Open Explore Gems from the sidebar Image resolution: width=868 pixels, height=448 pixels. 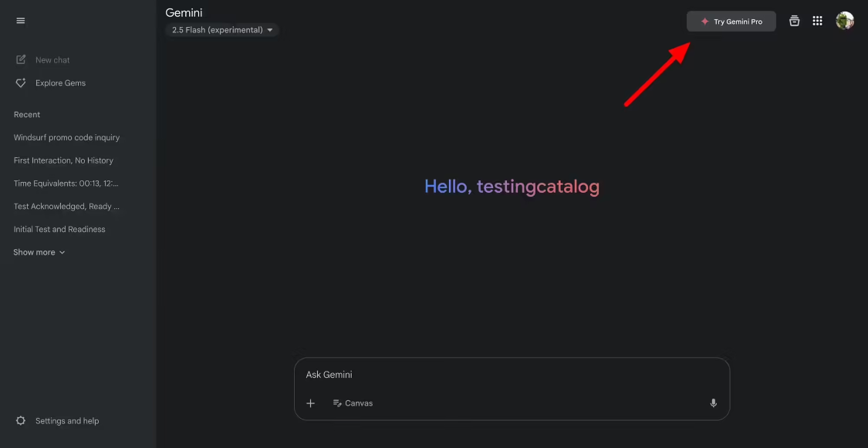coord(20,83)
